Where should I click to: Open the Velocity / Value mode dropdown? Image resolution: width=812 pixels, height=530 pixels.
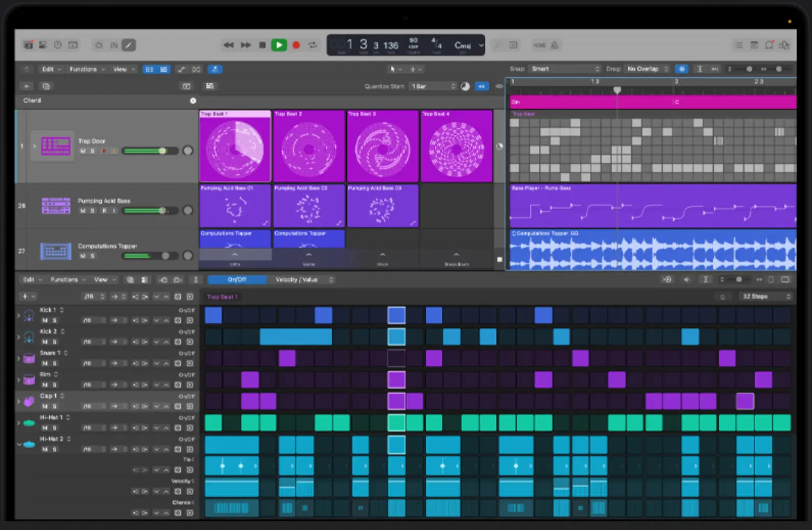coord(301,279)
